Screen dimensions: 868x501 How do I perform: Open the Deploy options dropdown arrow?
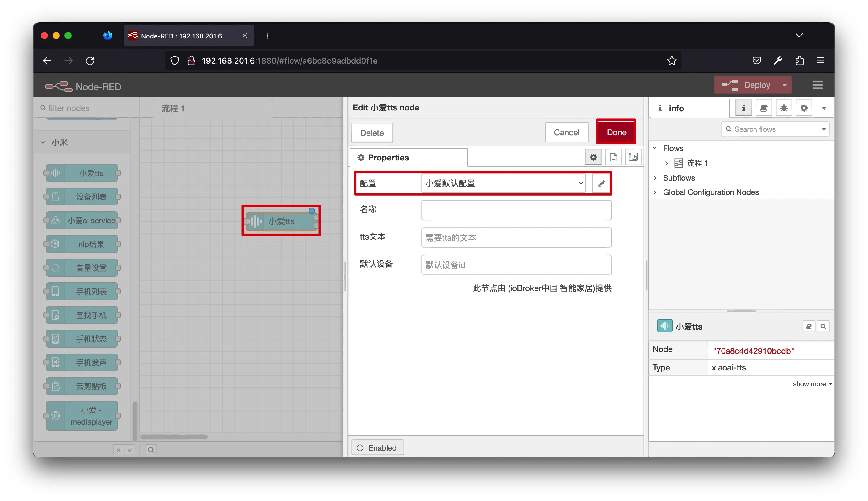[x=785, y=85]
